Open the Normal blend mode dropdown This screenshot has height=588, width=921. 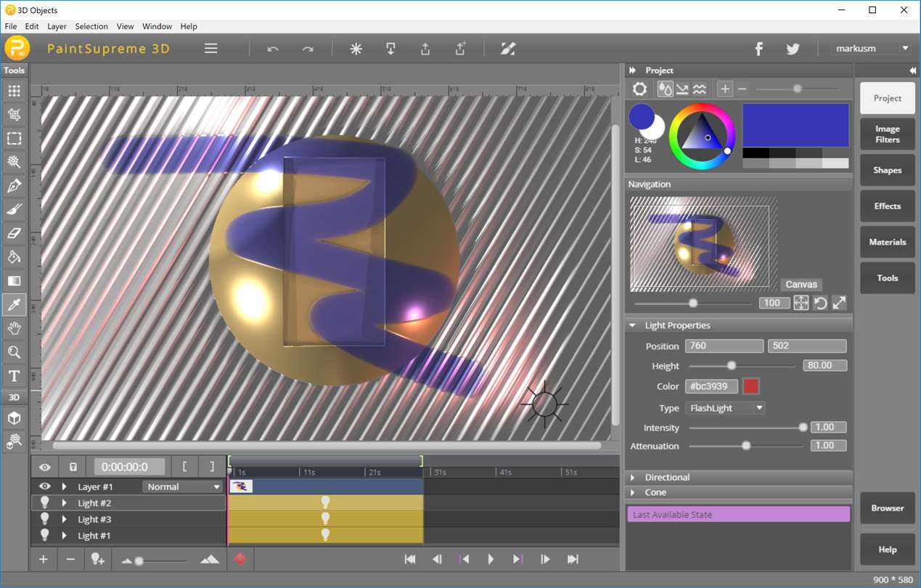click(183, 486)
